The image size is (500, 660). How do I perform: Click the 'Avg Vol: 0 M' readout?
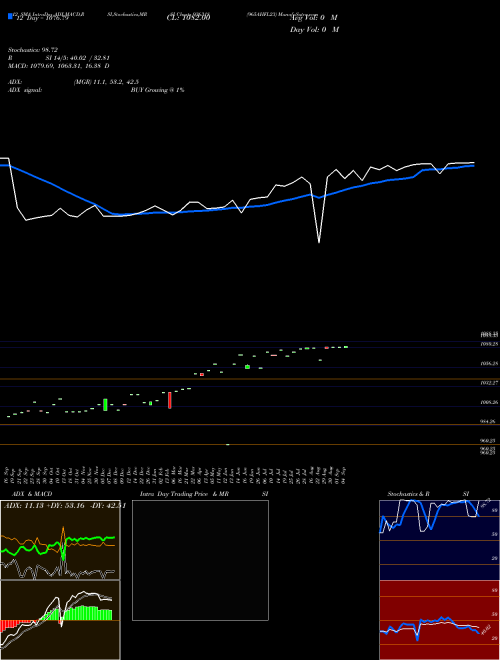(x=314, y=18)
